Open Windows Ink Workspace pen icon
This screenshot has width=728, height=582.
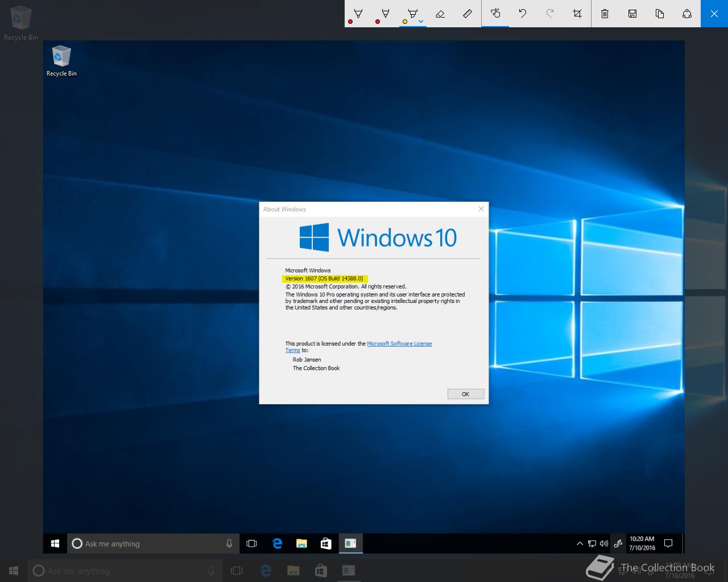(618, 544)
